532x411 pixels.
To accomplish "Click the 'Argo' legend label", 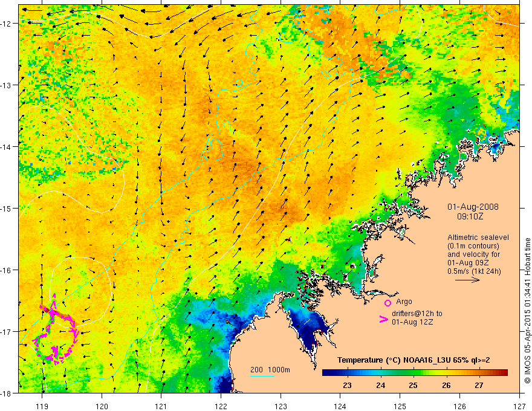I will [404, 302].
